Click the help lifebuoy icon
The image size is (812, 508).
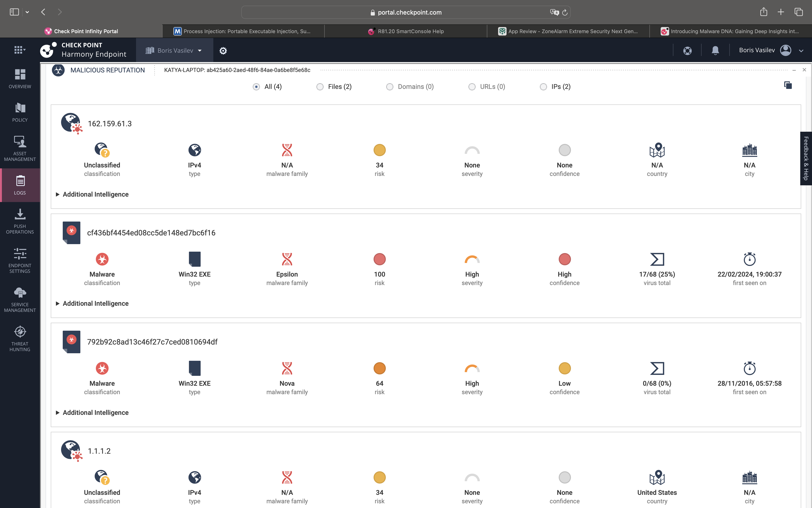click(x=687, y=51)
